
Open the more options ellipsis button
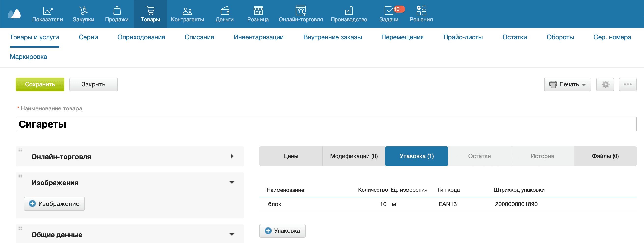[x=628, y=84]
